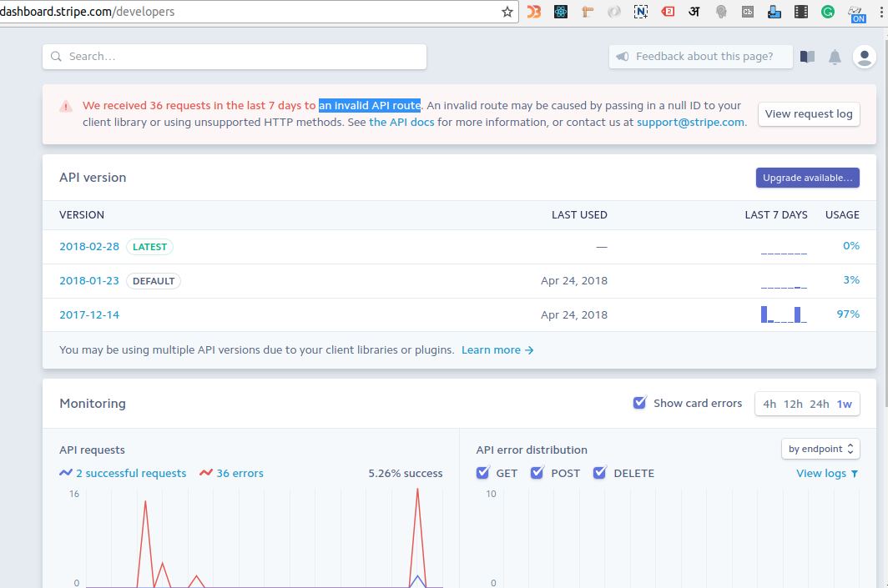Click the red tag extension showing 2
Image resolution: width=888 pixels, height=588 pixels.
(x=668, y=12)
